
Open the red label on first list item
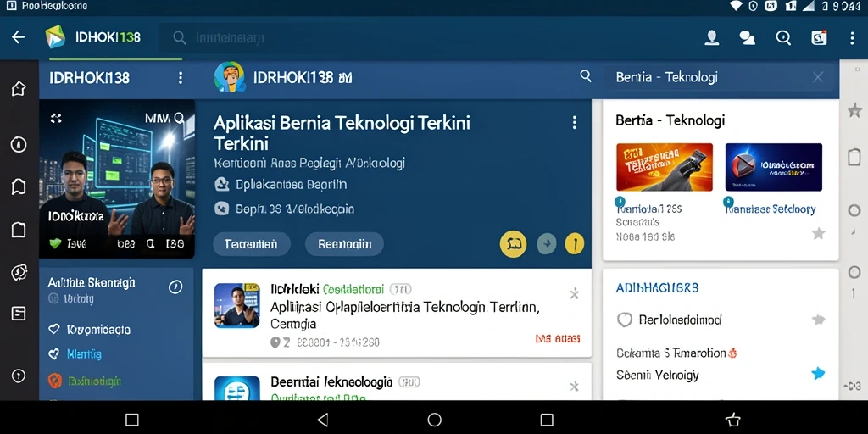558,338
